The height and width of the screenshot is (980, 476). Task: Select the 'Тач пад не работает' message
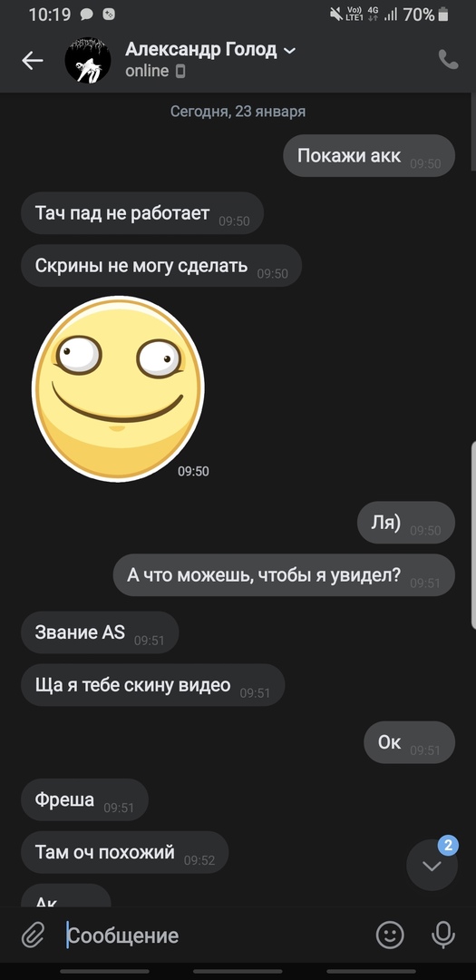142,213
